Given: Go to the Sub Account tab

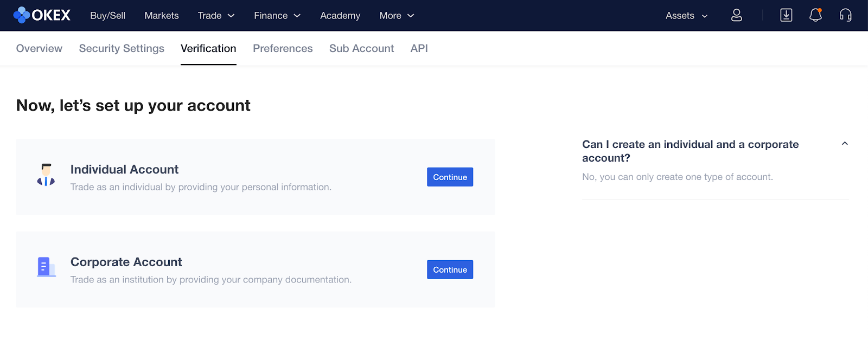Looking at the screenshot, I should point(361,48).
